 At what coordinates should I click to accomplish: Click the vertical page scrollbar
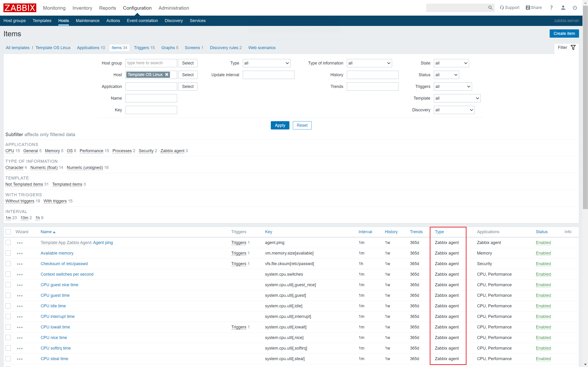click(585, 107)
